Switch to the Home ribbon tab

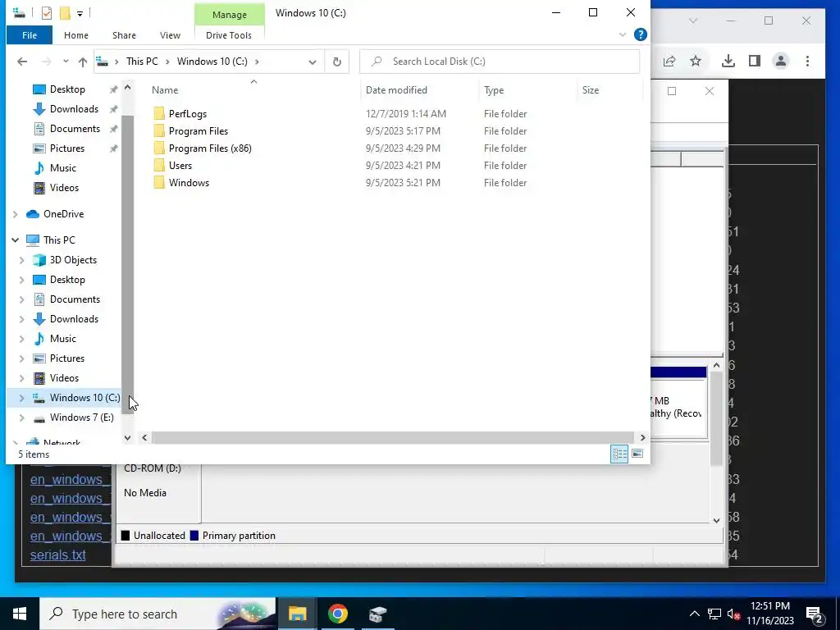click(x=76, y=34)
